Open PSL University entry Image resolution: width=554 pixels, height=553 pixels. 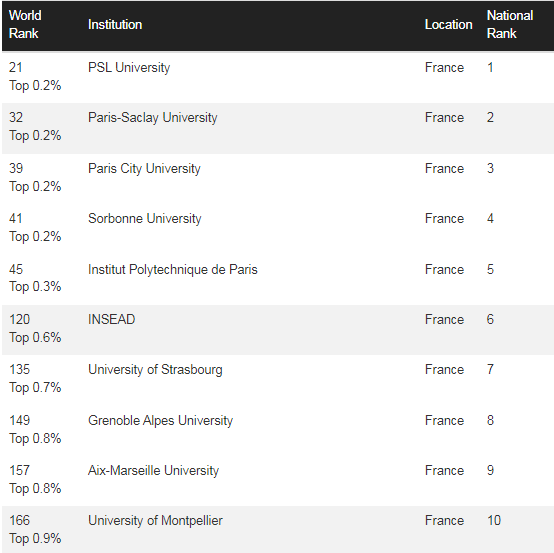(129, 67)
